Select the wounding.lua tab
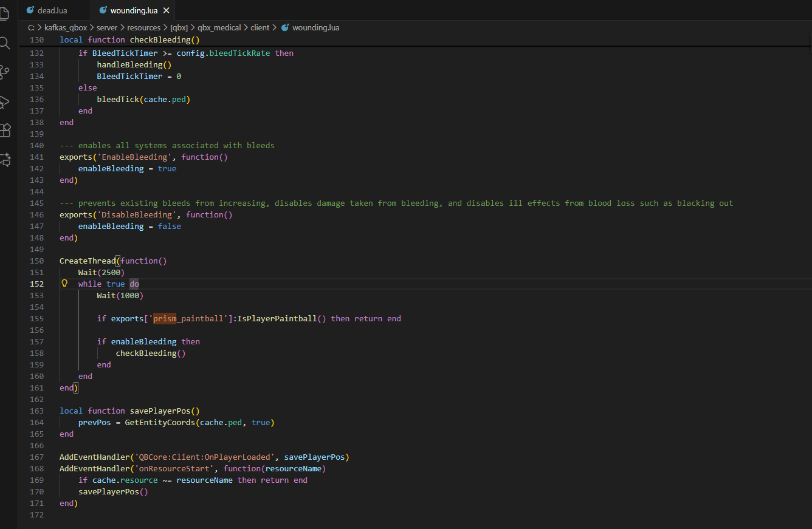 pyautogui.click(x=134, y=10)
